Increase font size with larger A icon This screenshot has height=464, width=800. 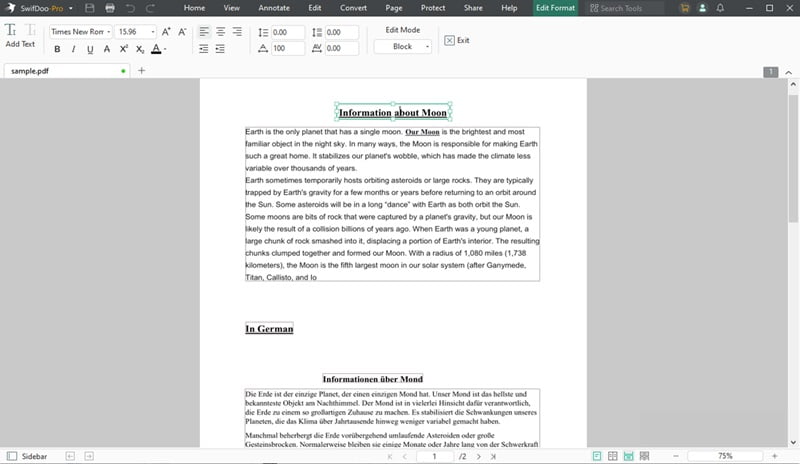coord(167,32)
